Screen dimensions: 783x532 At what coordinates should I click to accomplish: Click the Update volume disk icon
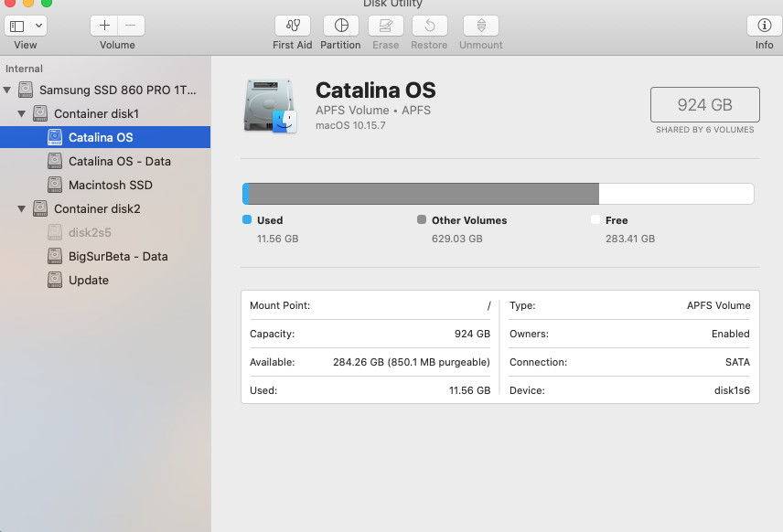tap(55, 280)
